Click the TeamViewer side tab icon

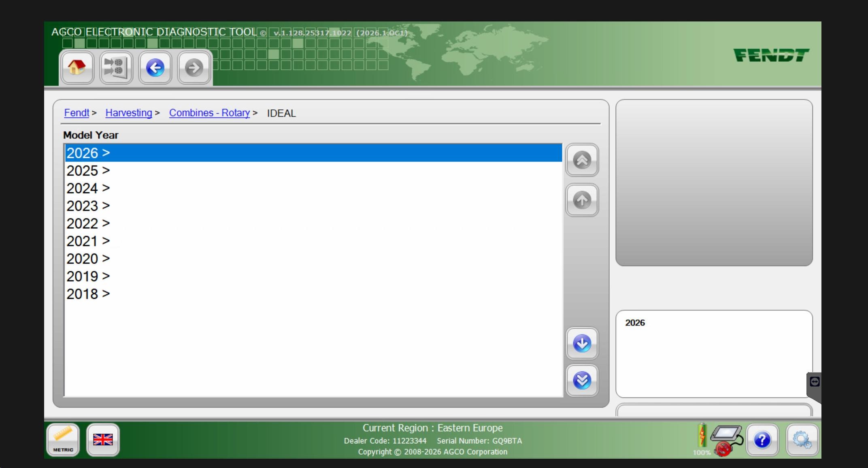point(815,382)
